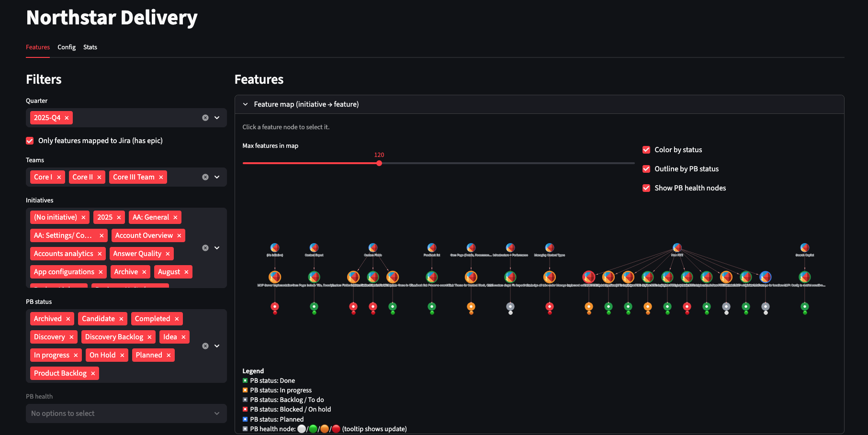Click the New PTE initiative node
This screenshot has width=868, height=435.
[x=676, y=246]
